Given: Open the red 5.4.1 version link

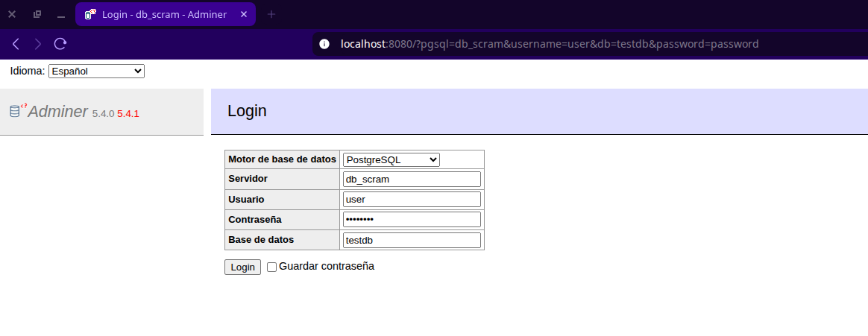Looking at the screenshot, I should (128, 114).
